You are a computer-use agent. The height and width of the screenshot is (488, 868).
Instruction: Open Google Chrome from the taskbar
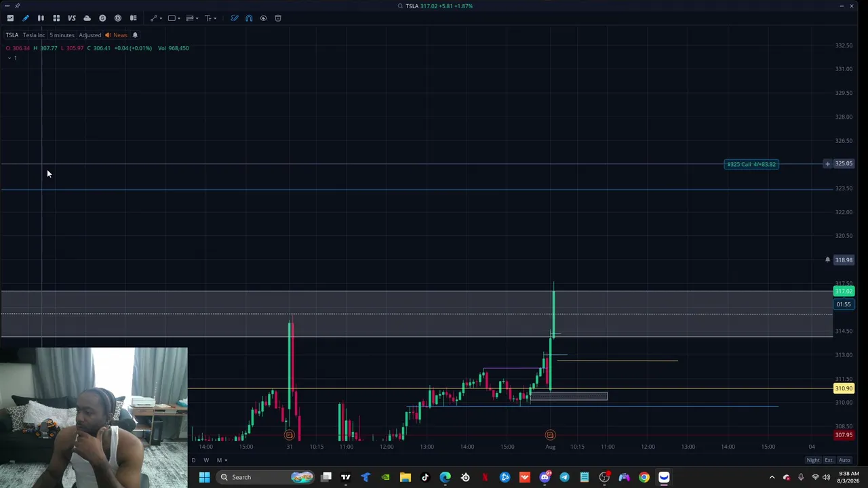(644, 477)
